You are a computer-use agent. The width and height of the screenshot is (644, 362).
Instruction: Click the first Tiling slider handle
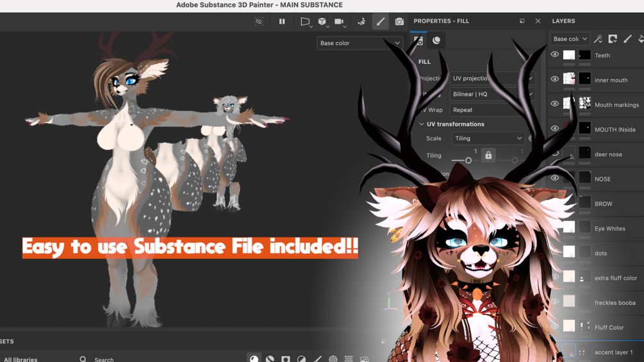click(x=468, y=160)
